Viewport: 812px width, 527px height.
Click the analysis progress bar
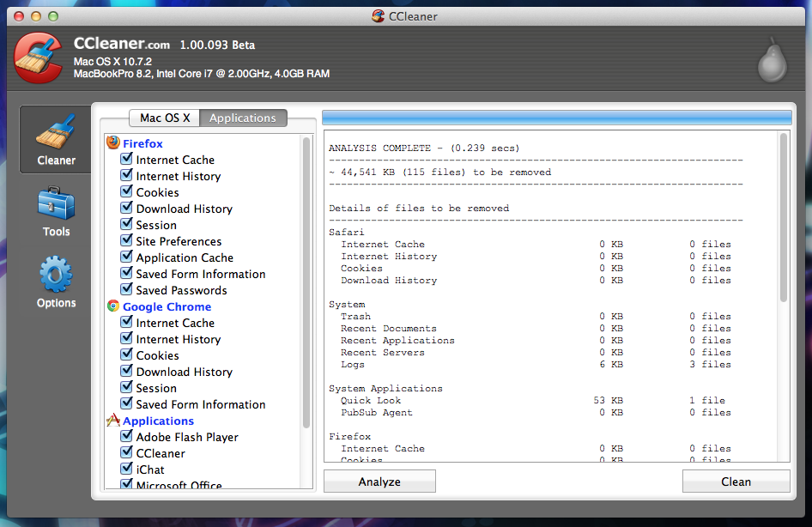[x=557, y=118]
